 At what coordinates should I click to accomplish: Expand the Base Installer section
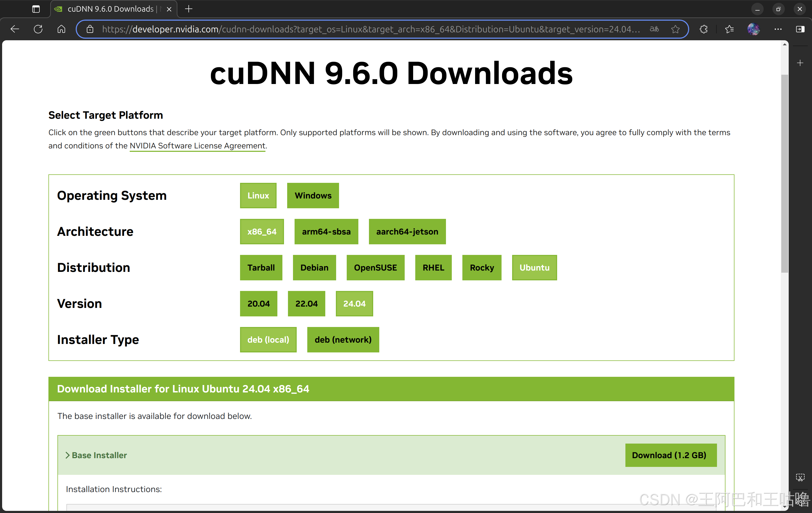click(96, 455)
